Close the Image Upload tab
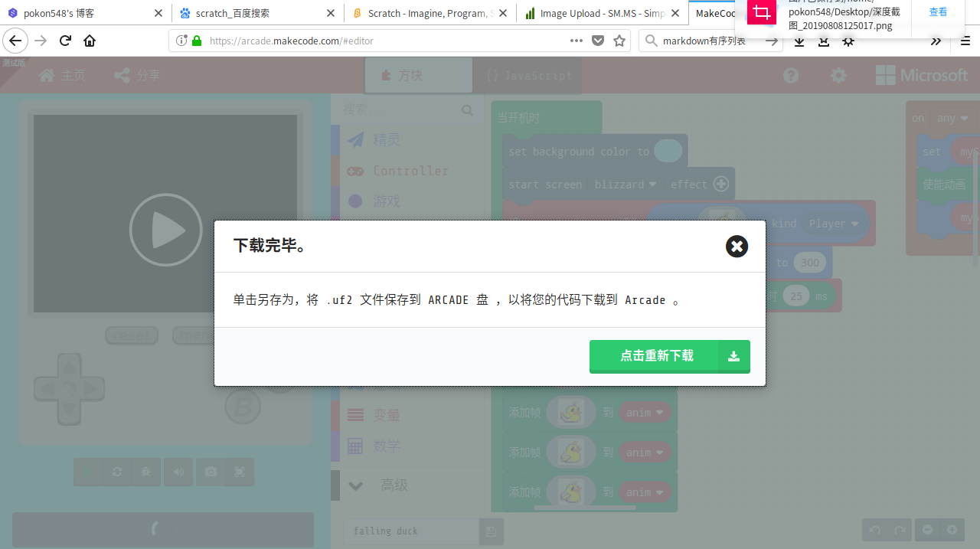This screenshot has height=549, width=980. coord(676,13)
